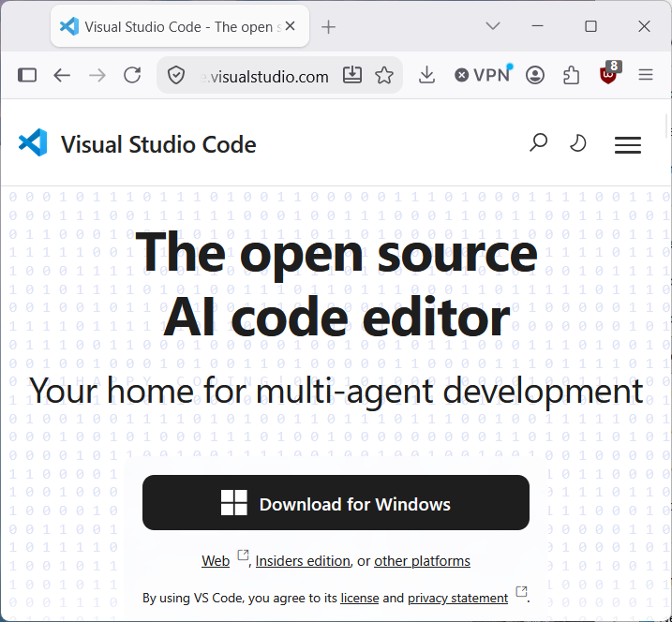Open the VPN toolbar button
The image size is (672, 622).
[483, 75]
